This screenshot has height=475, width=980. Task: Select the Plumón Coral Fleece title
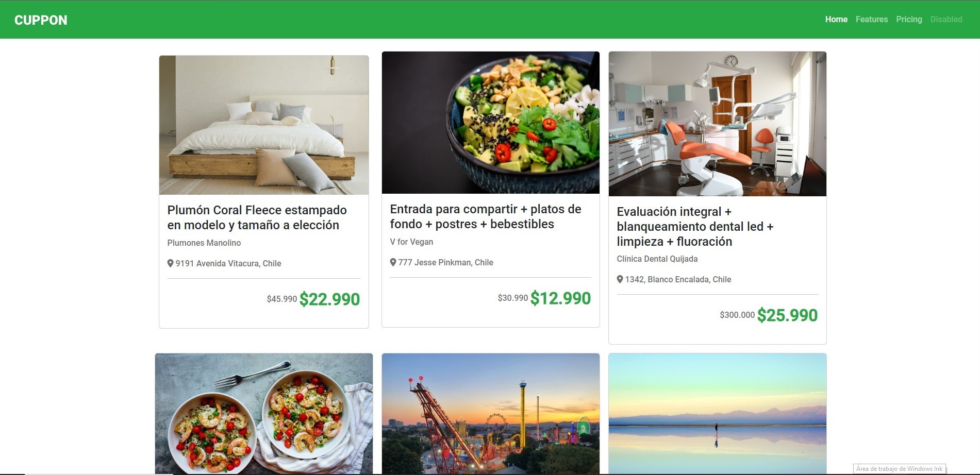(257, 217)
